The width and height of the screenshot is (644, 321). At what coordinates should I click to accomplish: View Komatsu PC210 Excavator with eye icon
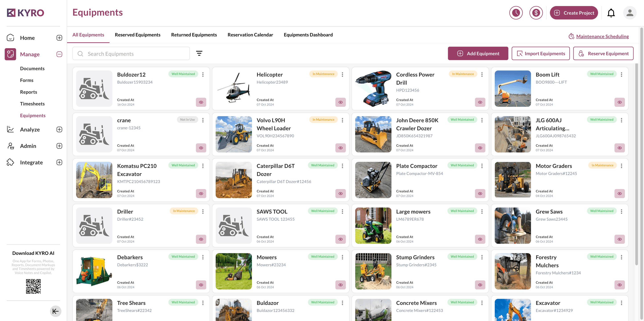[201, 193]
